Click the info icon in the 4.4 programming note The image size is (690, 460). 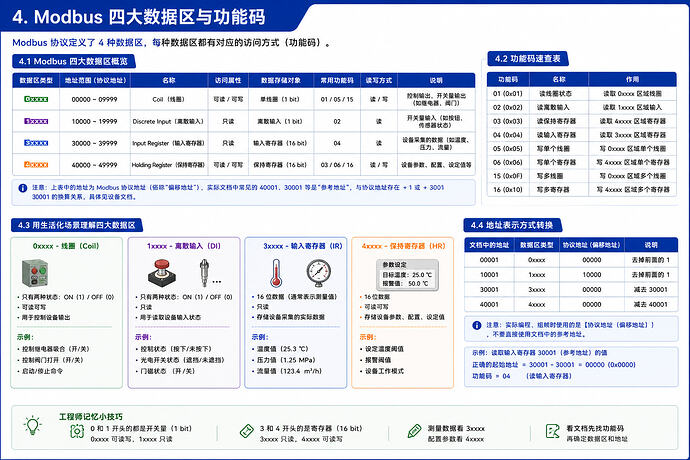click(477, 325)
